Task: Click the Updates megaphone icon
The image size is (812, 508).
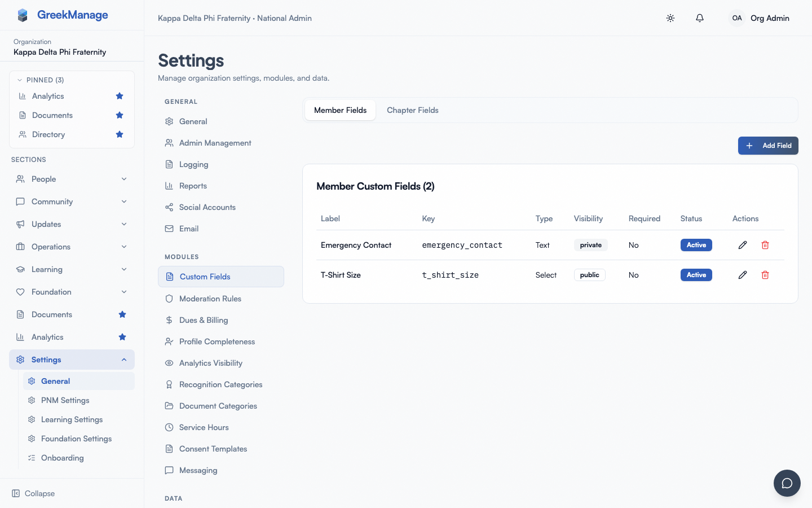Action: tap(20, 224)
